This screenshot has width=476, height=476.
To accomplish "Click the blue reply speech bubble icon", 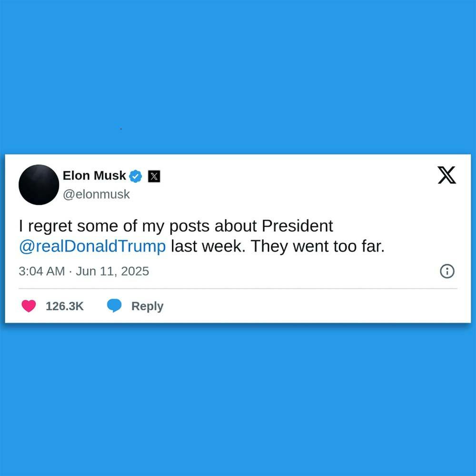I will [114, 306].
